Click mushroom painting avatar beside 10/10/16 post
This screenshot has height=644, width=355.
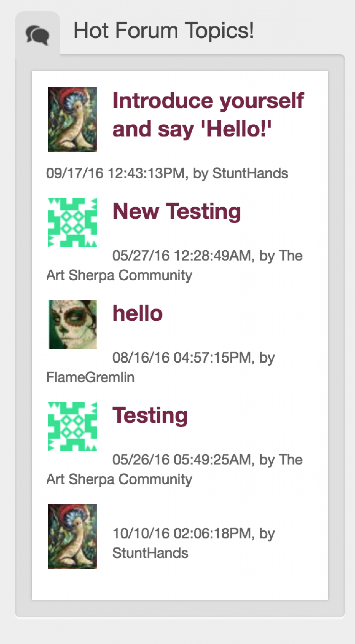[x=72, y=536]
